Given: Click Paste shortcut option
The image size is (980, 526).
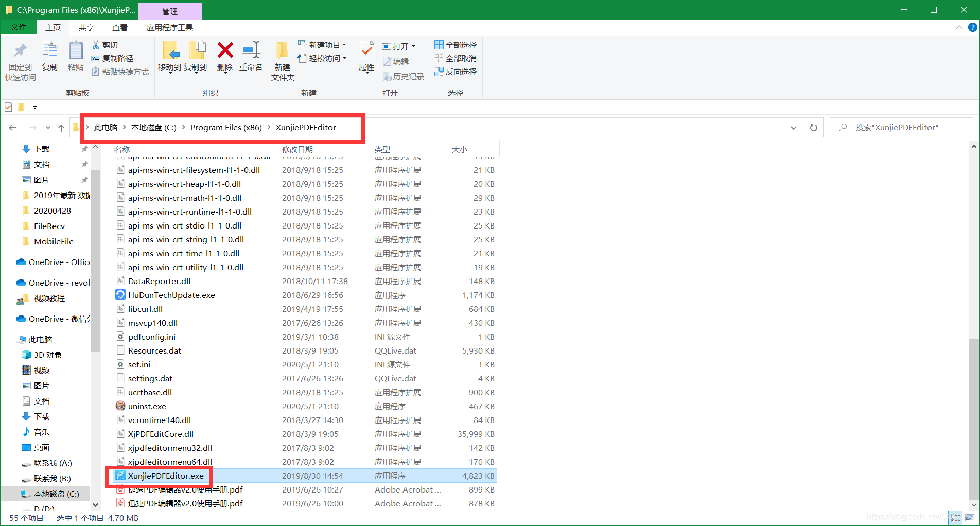Looking at the screenshot, I should [120, 72].
